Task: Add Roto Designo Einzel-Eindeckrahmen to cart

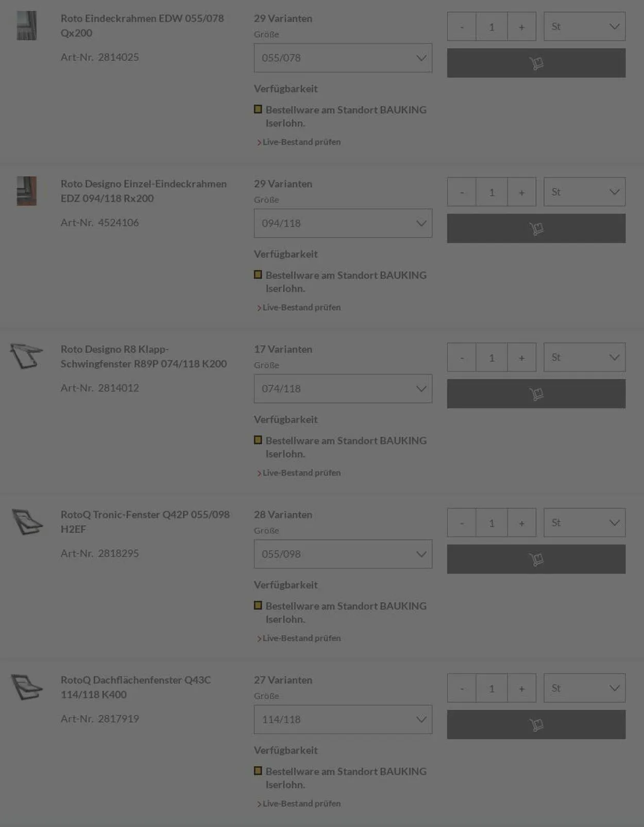Action: pos(536,228)
